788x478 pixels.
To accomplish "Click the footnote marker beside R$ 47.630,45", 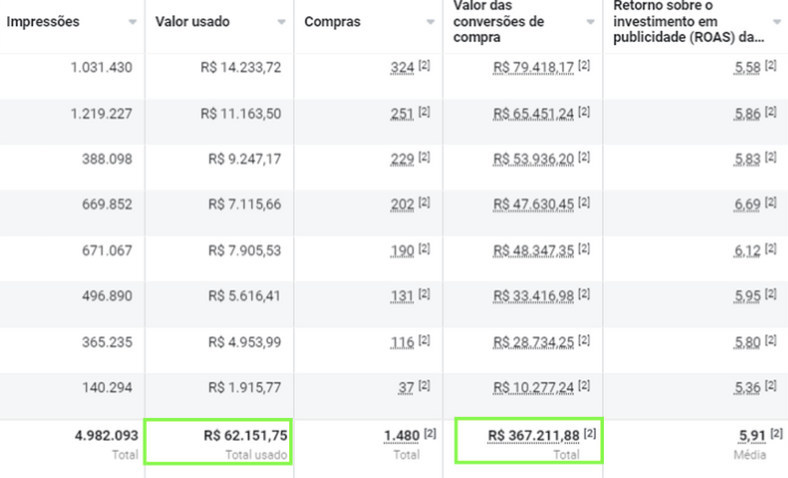I will (x=585, y=204).
